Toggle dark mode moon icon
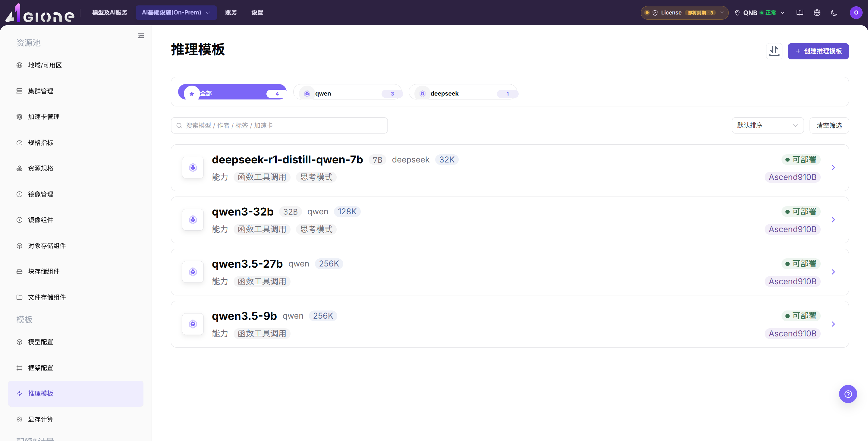 (x=834, y=12)
